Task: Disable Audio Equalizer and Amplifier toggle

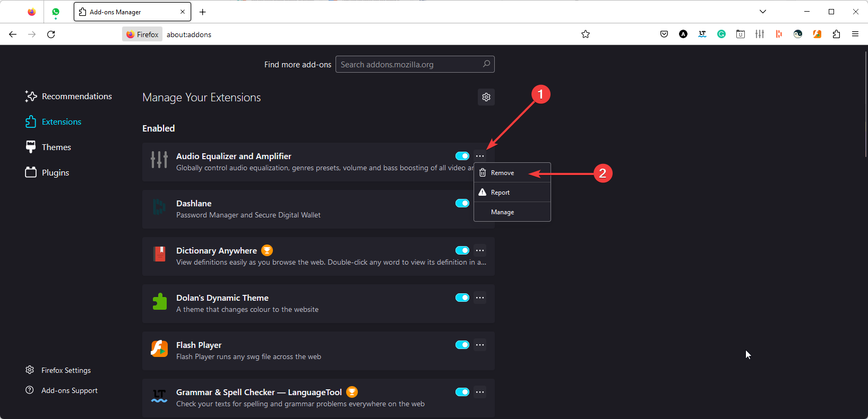Action: click(x=462, y=156)
